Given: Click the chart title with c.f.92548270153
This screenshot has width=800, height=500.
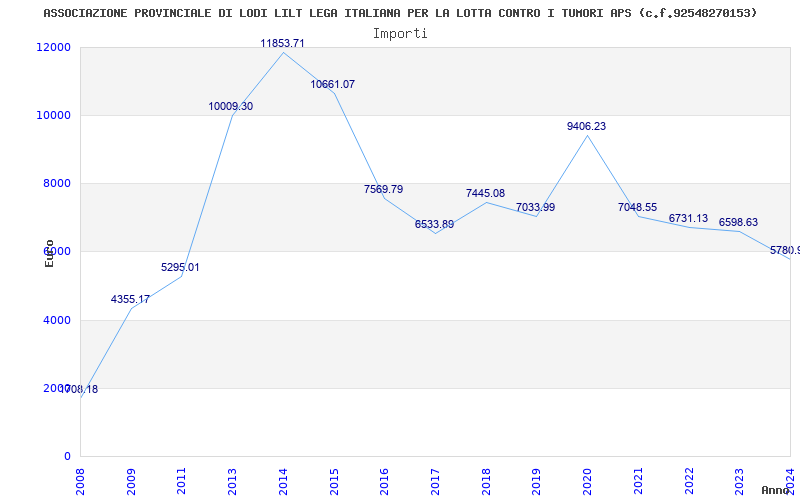Looking at the screenshot, I should [x=400, y=13].
